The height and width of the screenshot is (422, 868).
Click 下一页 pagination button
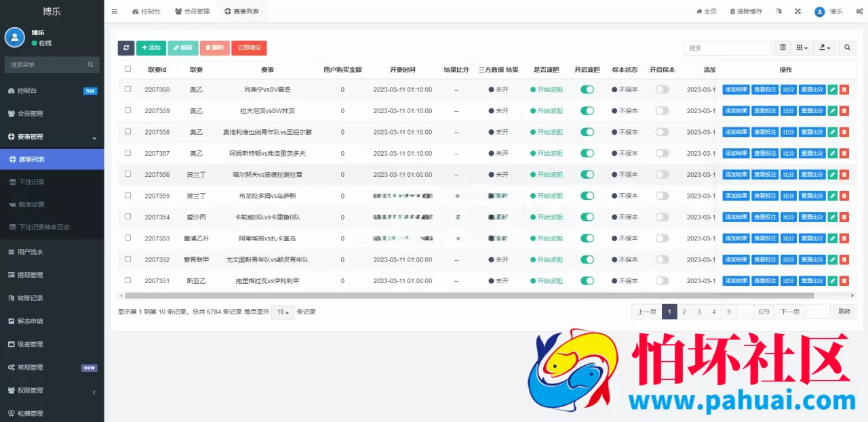tap(789, 312)
